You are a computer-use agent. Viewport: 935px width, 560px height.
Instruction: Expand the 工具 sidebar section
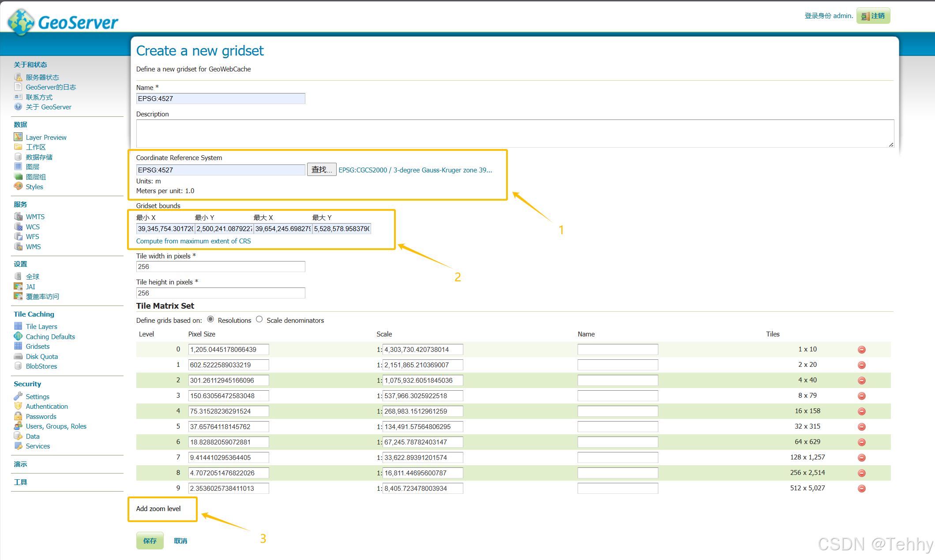click(x=20, y=482)
